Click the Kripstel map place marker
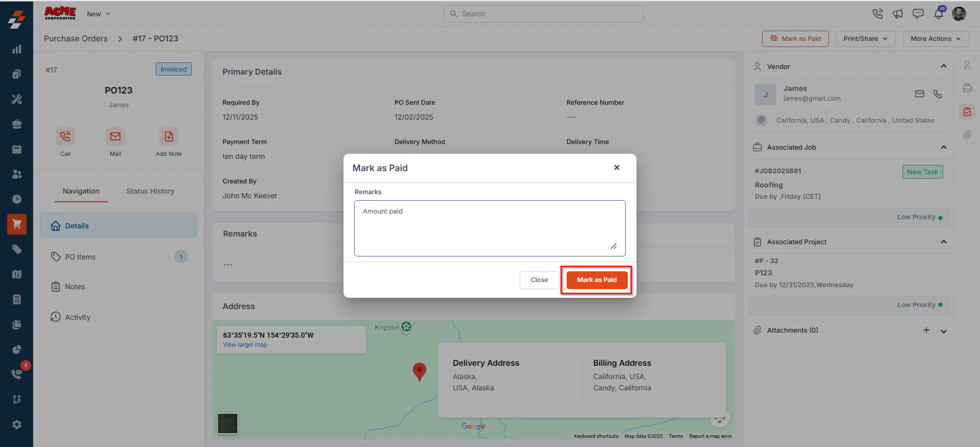 [406, 327]
